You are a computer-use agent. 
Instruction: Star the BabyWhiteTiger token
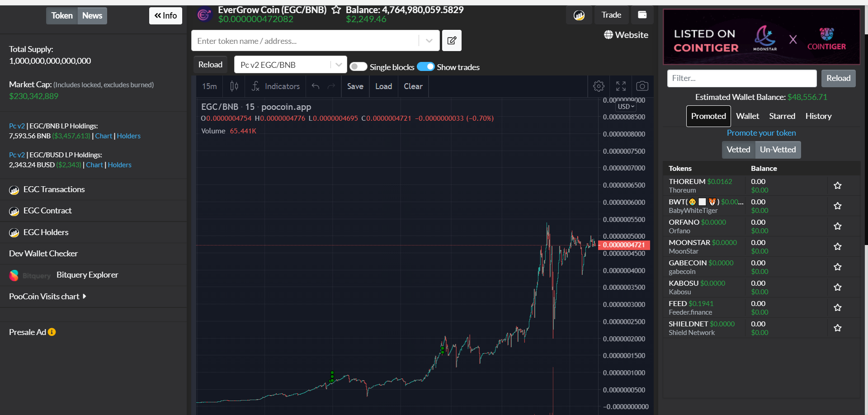[x=838, y=206]
